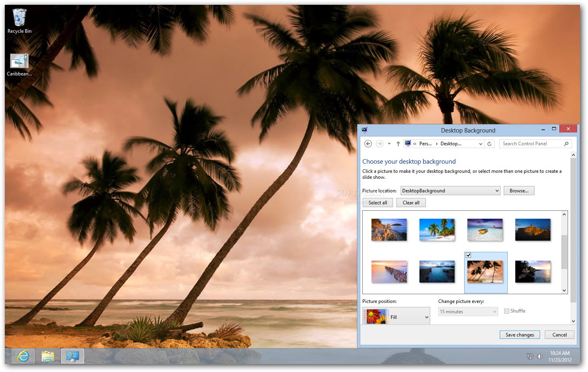Click the Cancel button
588x372 pixels.
(559, 335)
